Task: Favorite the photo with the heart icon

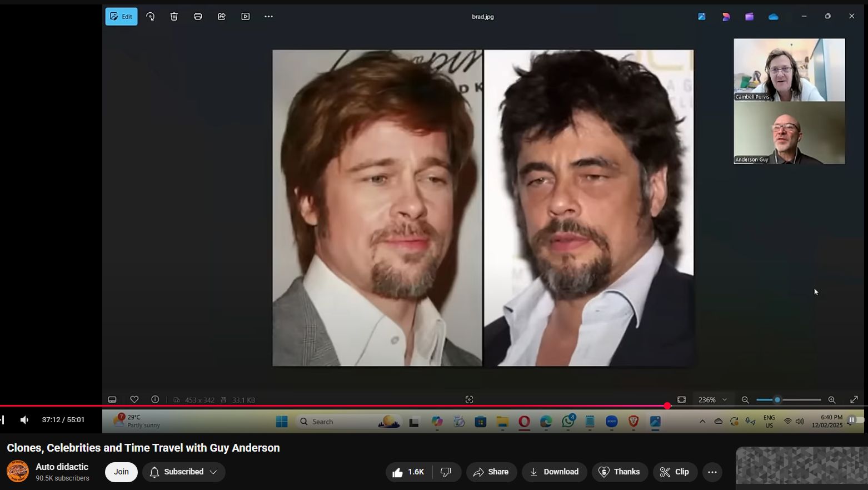Action: pyautogui.click(x=134, y=400)
